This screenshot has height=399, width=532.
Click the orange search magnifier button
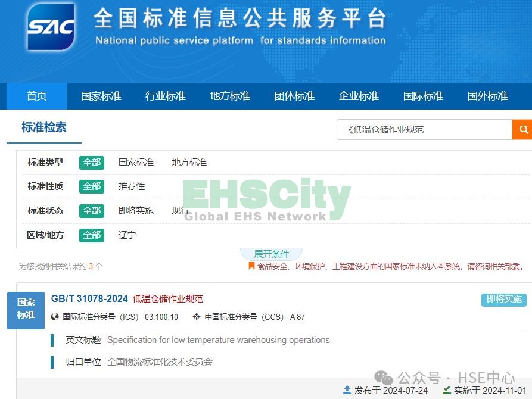[x=522, y=129]
